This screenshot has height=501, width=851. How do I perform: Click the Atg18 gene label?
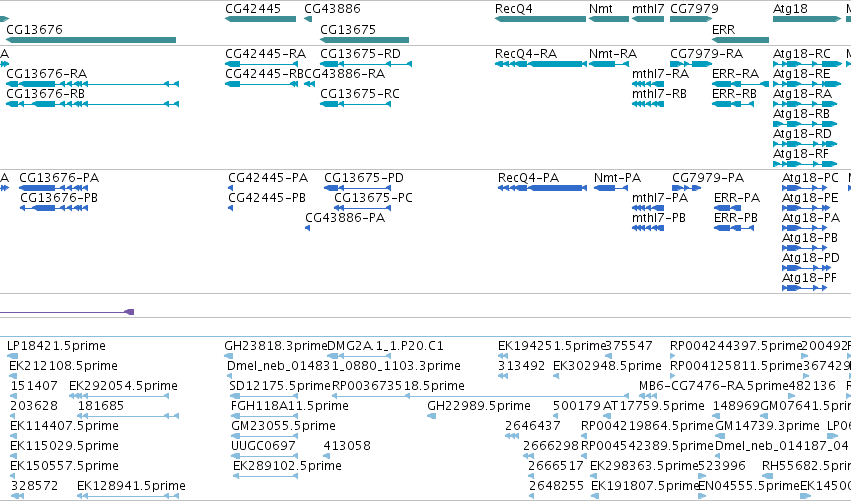pyautogui.click(x=790, y=9)
